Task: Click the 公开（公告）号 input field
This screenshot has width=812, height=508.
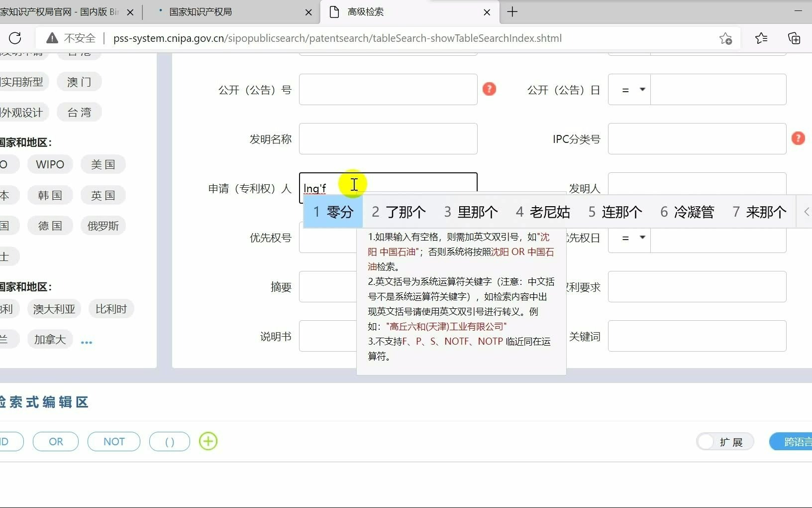Action: click(x=388, y=90)
